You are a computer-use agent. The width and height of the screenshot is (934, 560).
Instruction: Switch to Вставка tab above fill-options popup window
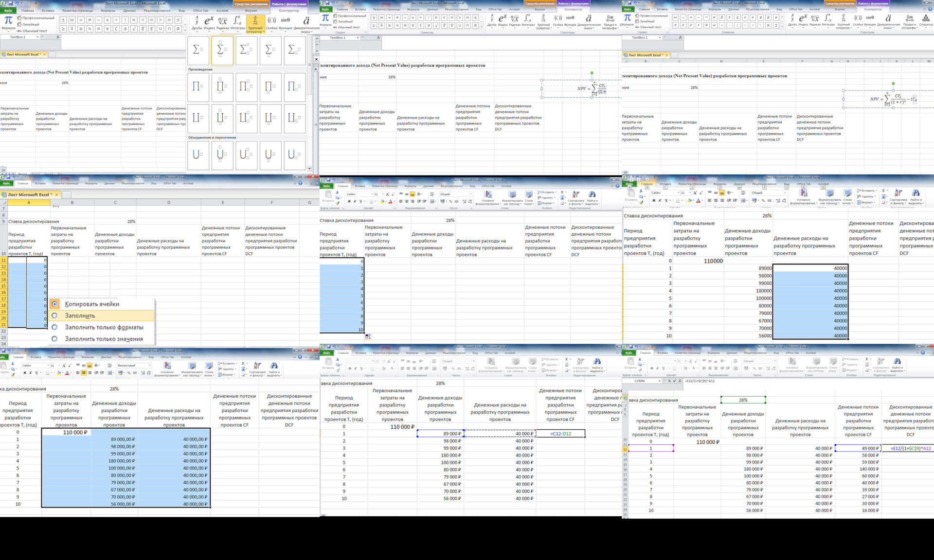tap(40, 183)
